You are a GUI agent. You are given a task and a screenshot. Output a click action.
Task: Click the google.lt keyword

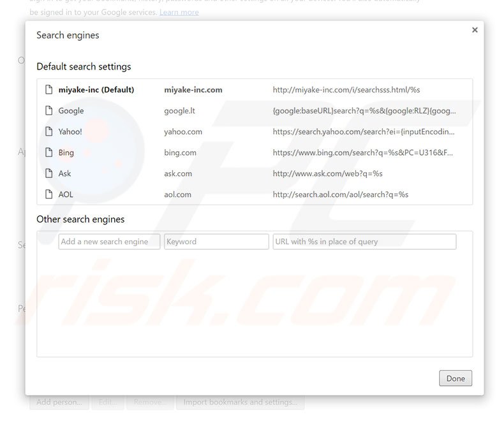tap(179, 111)
